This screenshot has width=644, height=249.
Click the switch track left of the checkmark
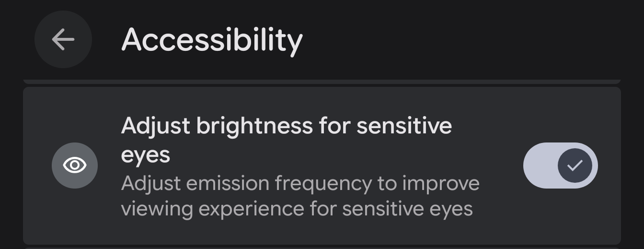(x=540, y=166)
